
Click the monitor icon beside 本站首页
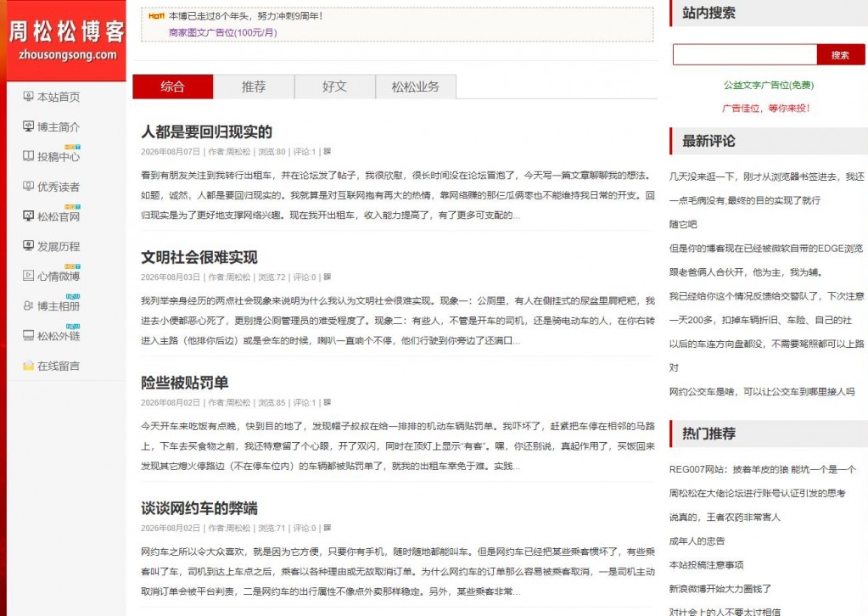(28, 96)
